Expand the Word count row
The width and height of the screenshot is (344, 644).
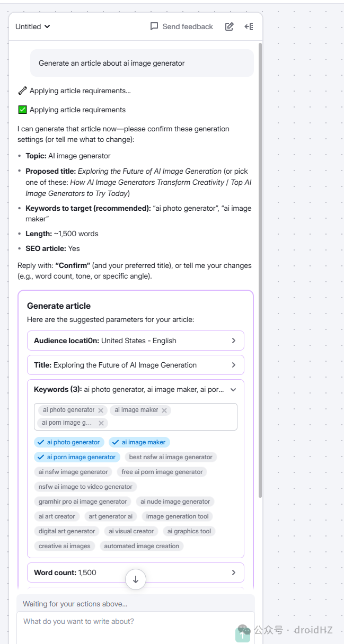point(136,573)
